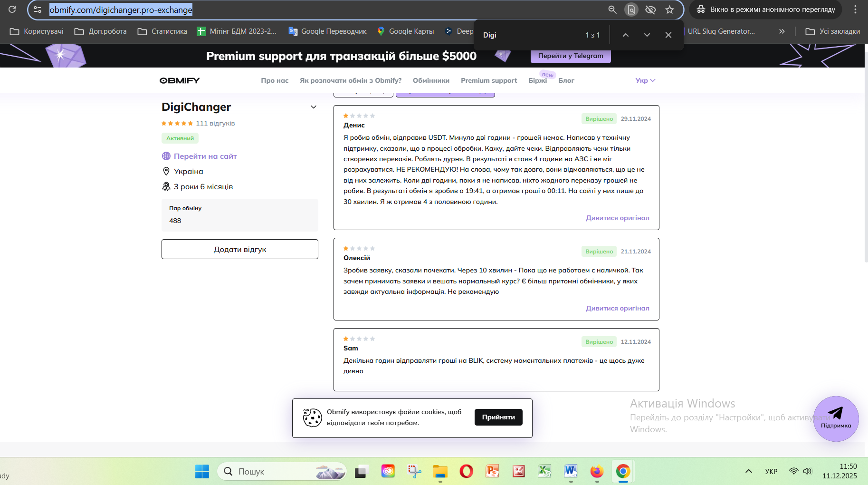Click the Активний status badge
This screenshot has width=868, height=485.
coord(180,138)
